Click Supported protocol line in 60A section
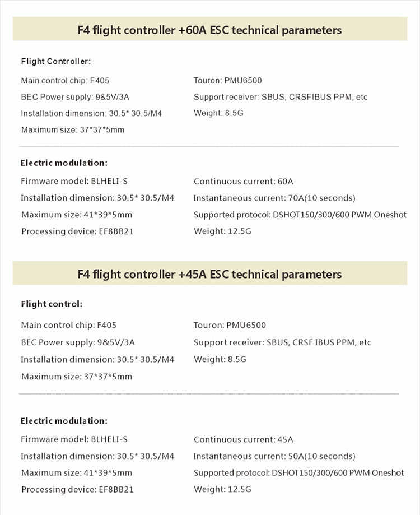420x515 pixels. [300, 215]
